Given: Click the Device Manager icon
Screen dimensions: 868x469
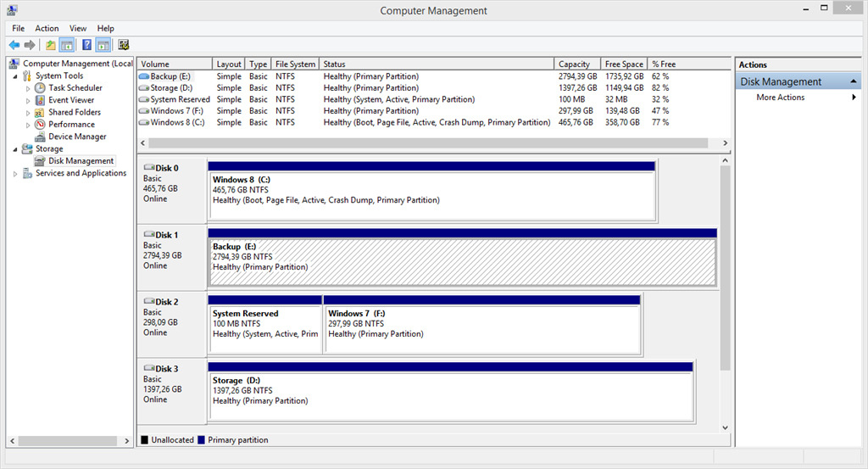Looking at the screenshot, I should (x=40, y=137).
